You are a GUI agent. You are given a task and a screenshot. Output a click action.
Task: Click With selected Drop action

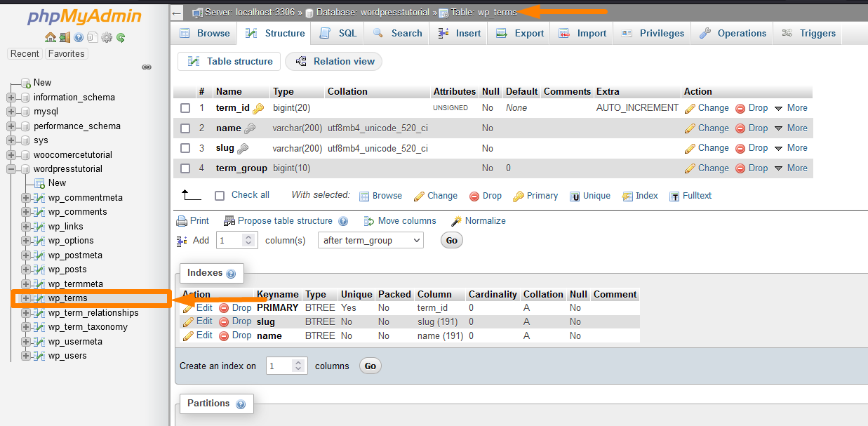(486, 196)
